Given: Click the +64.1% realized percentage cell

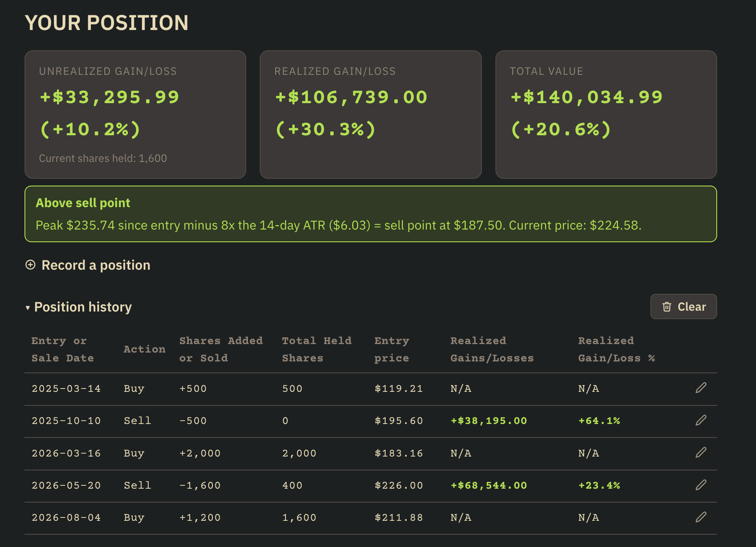Looking at the screenshot, I should [599, 421].
